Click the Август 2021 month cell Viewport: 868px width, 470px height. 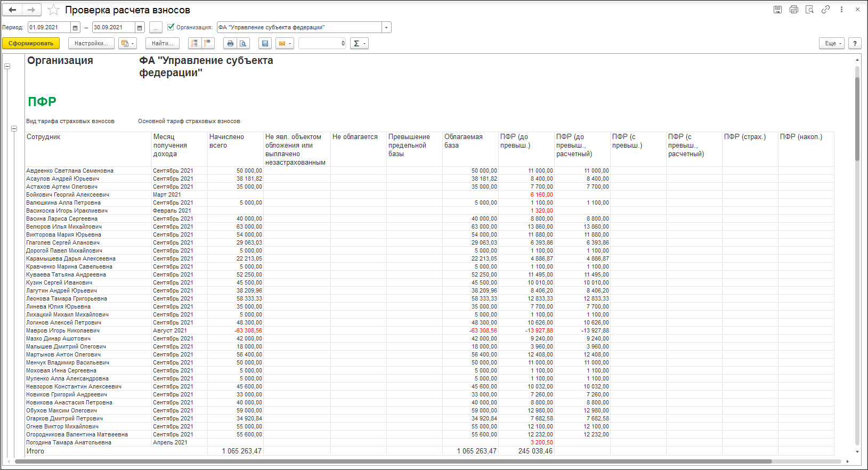pyautogui.click(x=169, y=331)
